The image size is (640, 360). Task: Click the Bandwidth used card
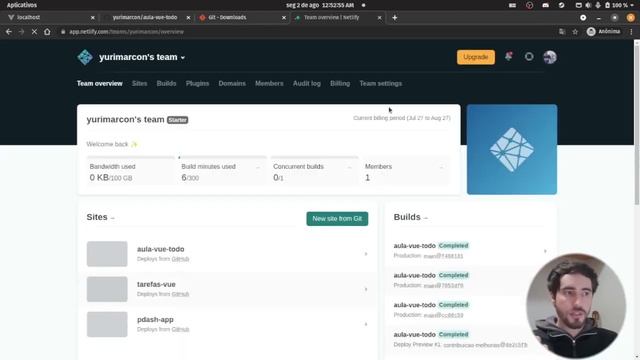(x=131, y=171)
